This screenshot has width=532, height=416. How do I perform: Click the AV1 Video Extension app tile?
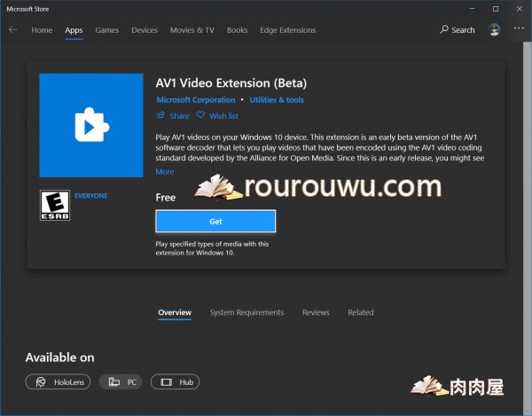coord(91,125)
